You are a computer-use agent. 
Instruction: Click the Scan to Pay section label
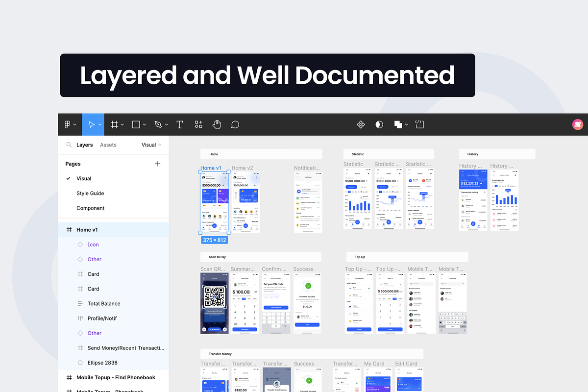217,257
